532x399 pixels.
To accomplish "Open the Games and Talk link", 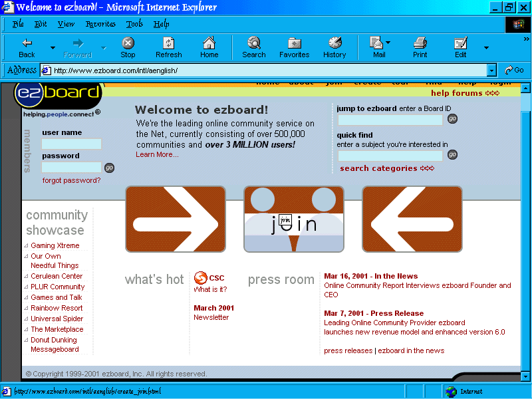I will pyautogui.click(x=57, y=297).
